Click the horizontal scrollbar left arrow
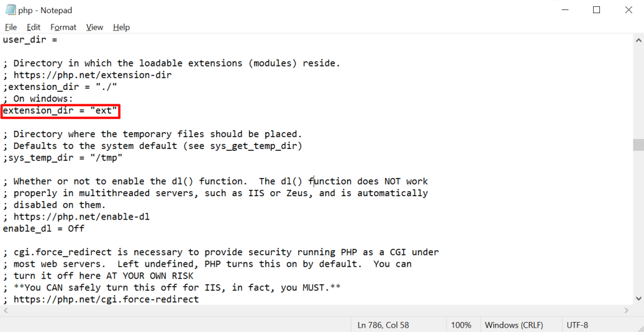This screenshot has width=644, height=332. 6,311
